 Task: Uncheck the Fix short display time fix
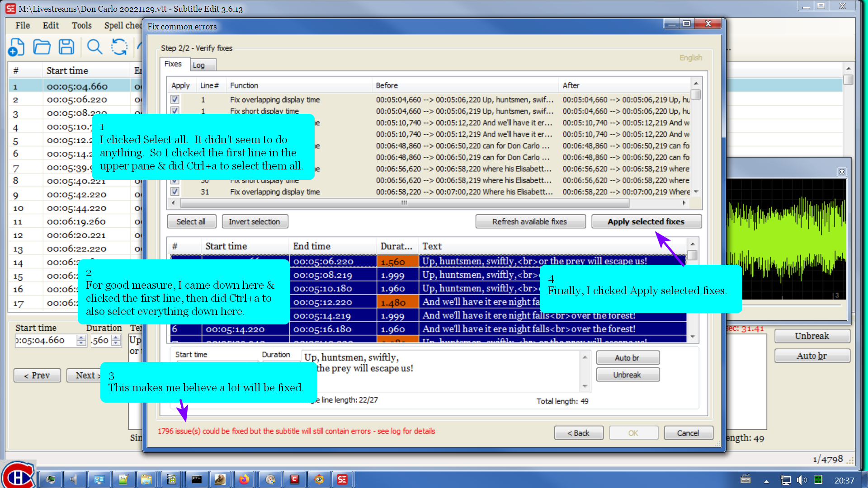coord(175,111)
